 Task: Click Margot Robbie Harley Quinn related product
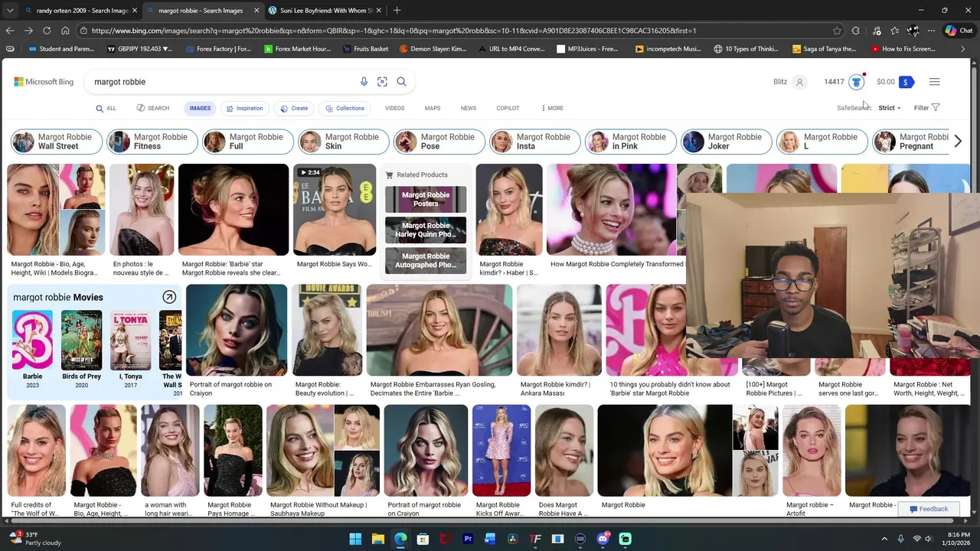(x=426, y=230)
